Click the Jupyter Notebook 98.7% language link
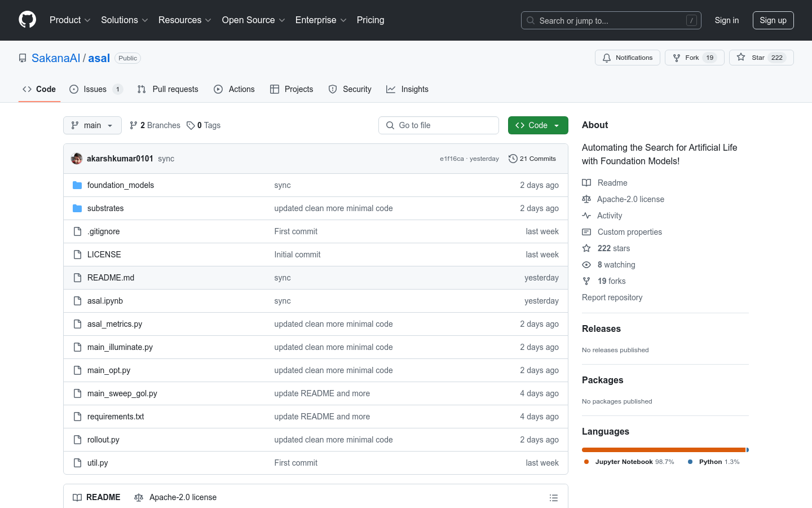Image resolution: width=812 pixels, height=508 pixels. click(x=629, y=462)
